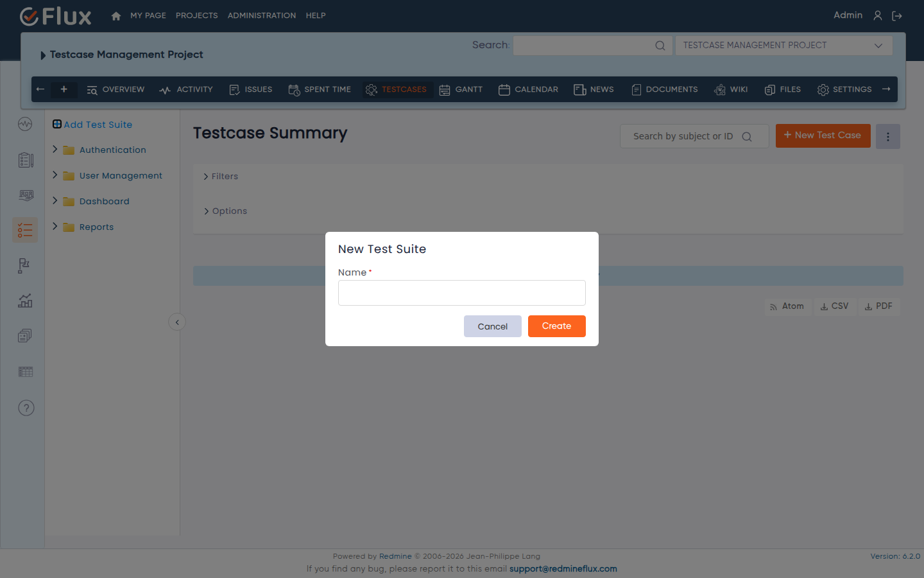Open the Issues tab
This screenshot has height=578, width=924.
(251, 90)
